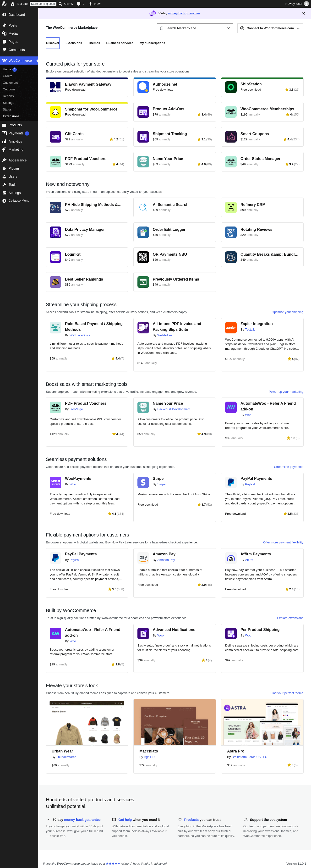Image resolution: width=311 pixels, height=868 pixels.
Task: Select the QR Payments NBU icon
Action: click(x=143, y=257)
